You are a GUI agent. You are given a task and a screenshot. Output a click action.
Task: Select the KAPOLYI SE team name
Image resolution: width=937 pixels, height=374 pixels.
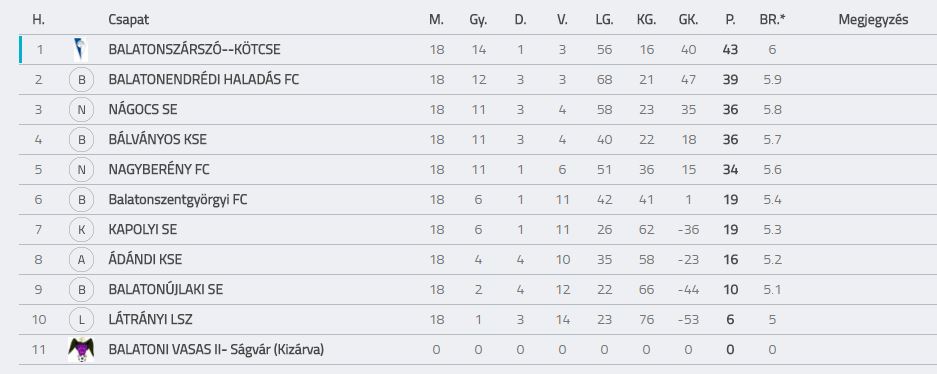point(143,229)
